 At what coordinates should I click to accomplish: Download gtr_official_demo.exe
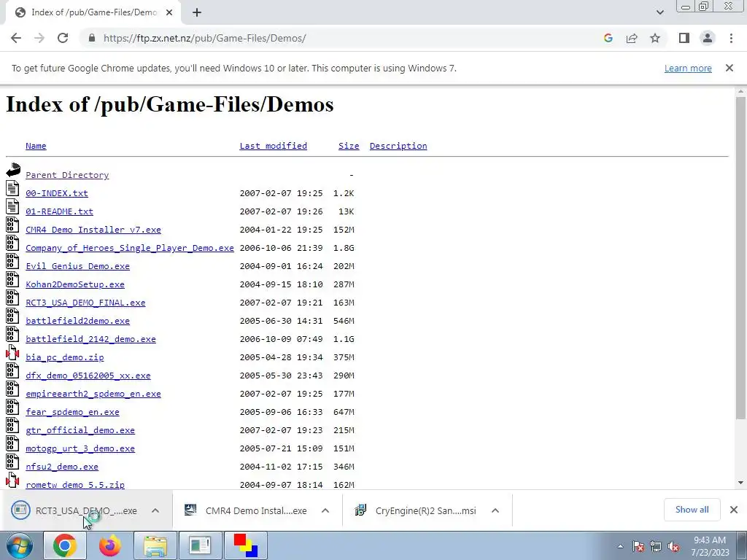pos(80,430)
